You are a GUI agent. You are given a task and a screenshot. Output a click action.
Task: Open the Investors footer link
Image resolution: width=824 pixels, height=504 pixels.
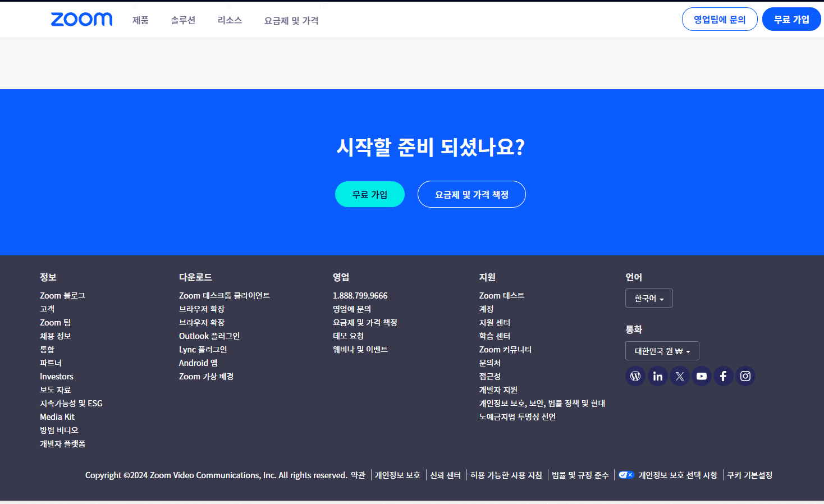(x=57, y=376)
